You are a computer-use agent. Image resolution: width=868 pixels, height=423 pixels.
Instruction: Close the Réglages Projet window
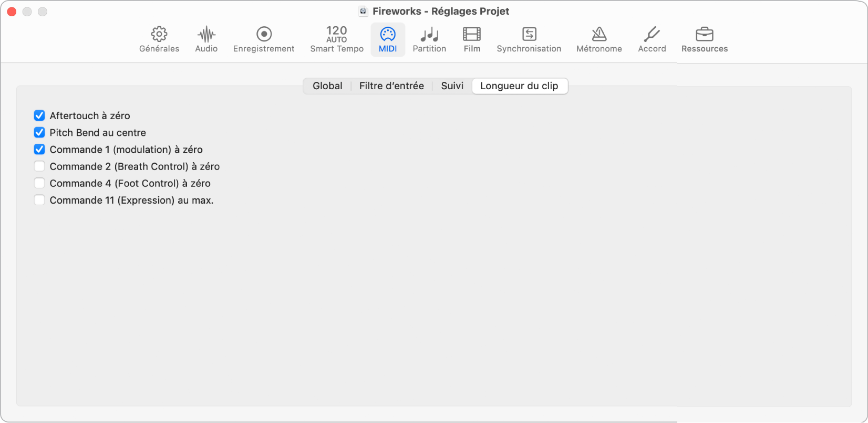[12, 12]
